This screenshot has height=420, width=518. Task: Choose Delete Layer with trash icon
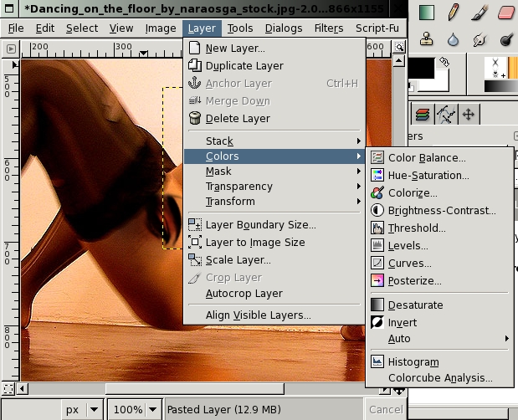point(274,118)
